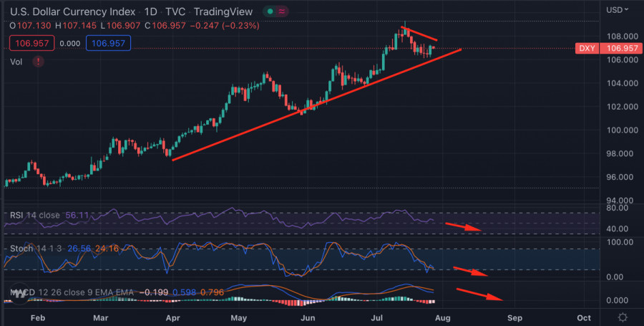The width and height of the screenshot is (644, 326).
Task: Open the USD currency dropdown
Action: point(618,10)
